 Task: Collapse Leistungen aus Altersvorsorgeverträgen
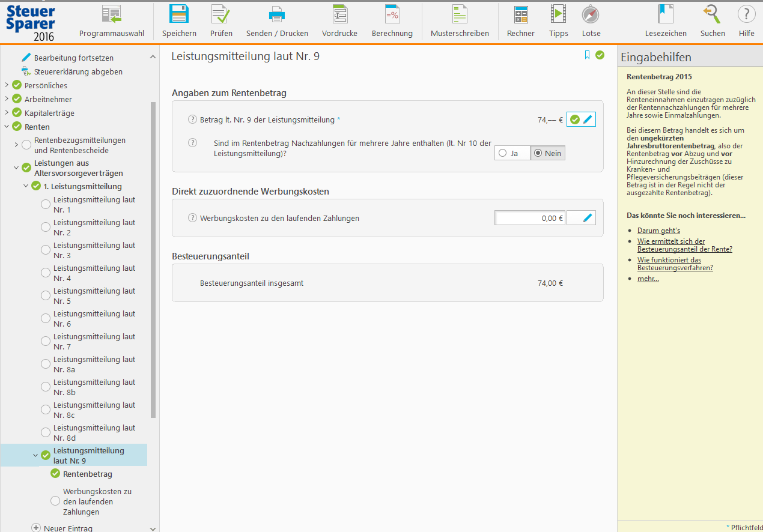point(16,168)
